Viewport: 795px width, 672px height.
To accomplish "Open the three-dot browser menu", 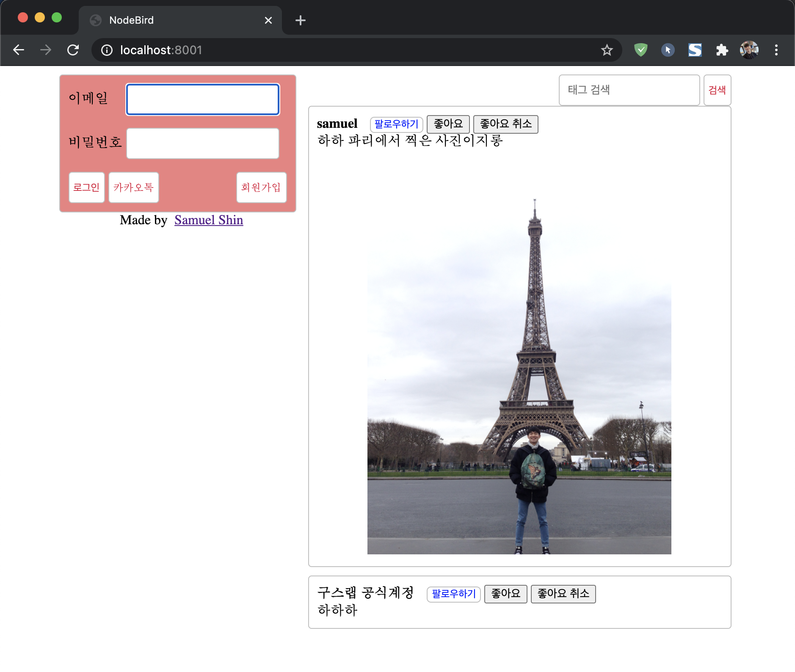I will click(776, 50).
